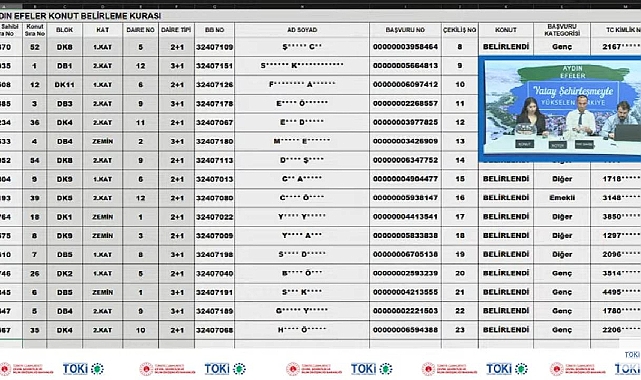
Task: Click BB NO cell 32407109
Action: click(215, 47)
